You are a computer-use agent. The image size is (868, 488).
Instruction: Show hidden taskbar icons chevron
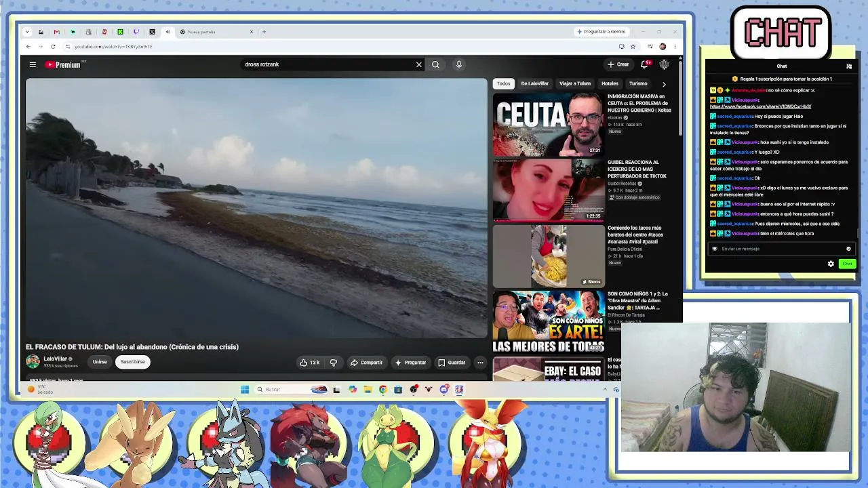coord(605,389)
